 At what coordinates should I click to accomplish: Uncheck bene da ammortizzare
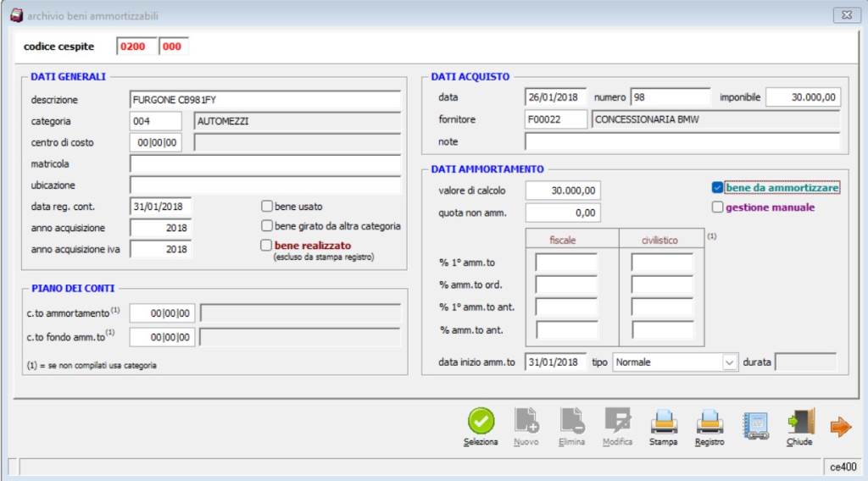point(717,187)
